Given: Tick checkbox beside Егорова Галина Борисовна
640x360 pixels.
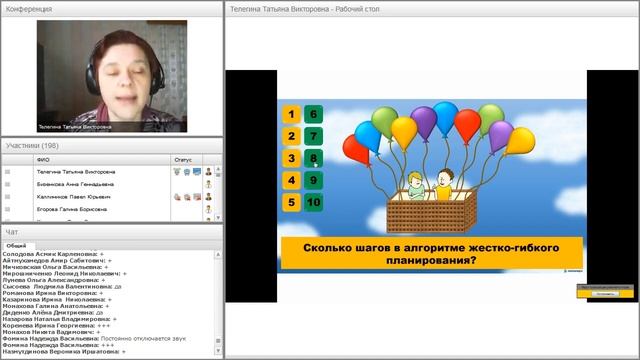Looking at the screenshot, I should coord(7,209).
